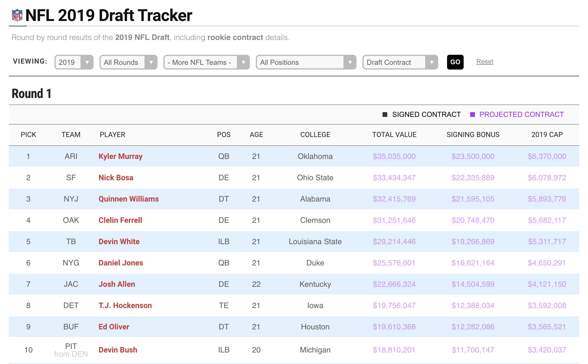Open Josh Allen player link
This screenshot has height=364, width=588.
(117, 284)
